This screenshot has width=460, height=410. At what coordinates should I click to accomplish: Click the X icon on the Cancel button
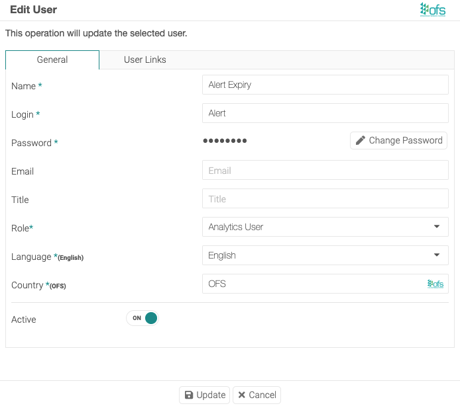(242, 395)
